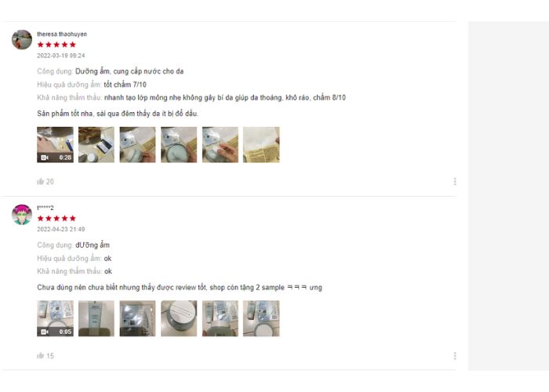View third photo in t*****2's review

pos(137,318)
